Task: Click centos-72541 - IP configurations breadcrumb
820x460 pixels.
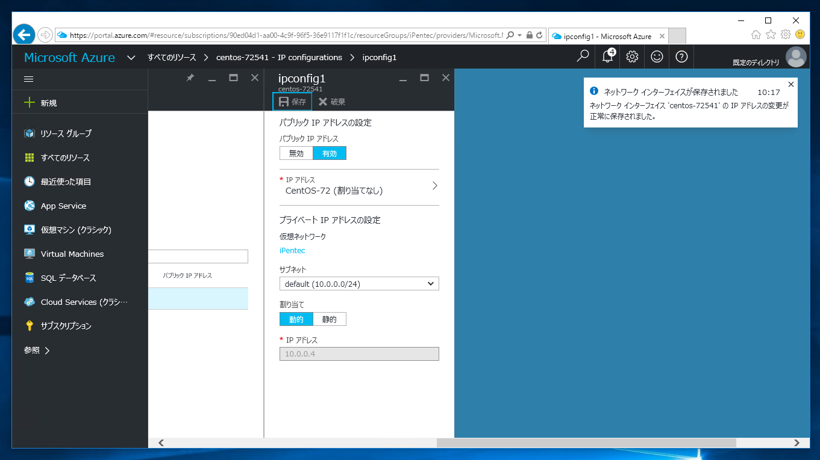Action: pyautogui.click(x=279, y=58)
